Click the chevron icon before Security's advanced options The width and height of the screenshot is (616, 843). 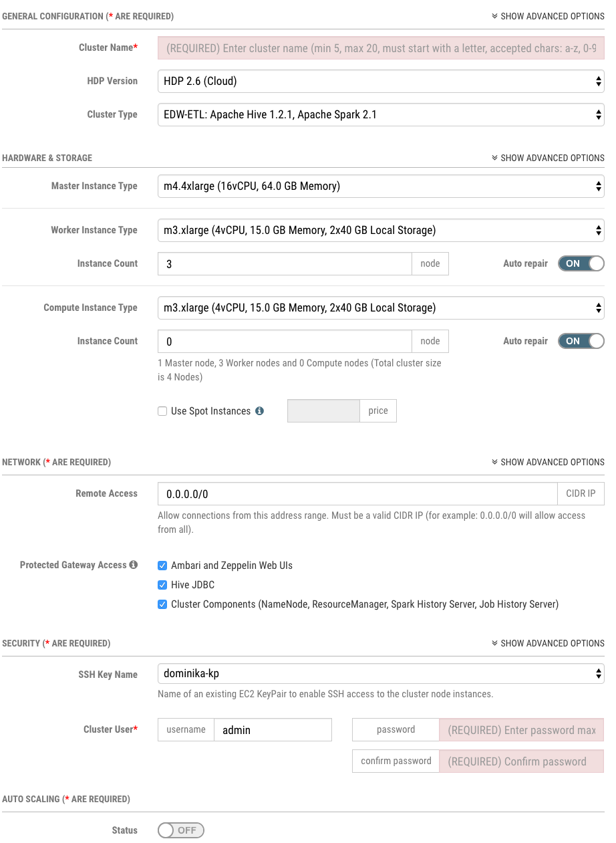pyautogui.click(x=495, y=643)
